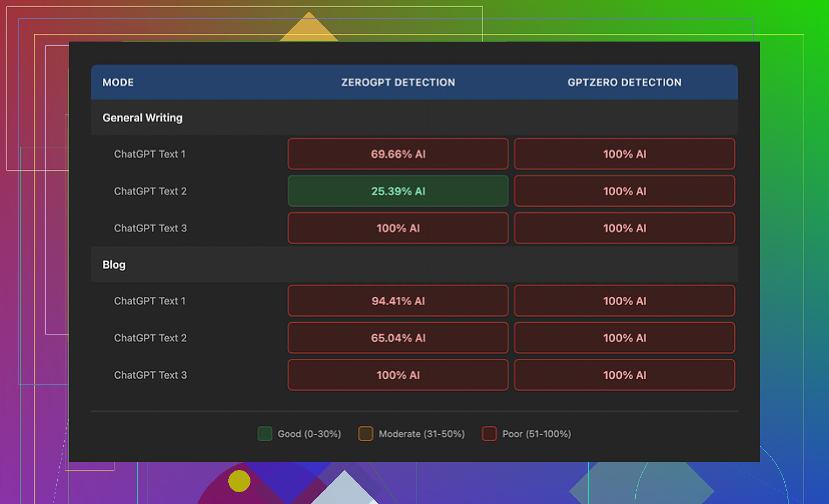Click GPTZero 100% AI for General Writing Text 2
The width and height of the screenshot is (829, 504).
click(x=624, y=191)
